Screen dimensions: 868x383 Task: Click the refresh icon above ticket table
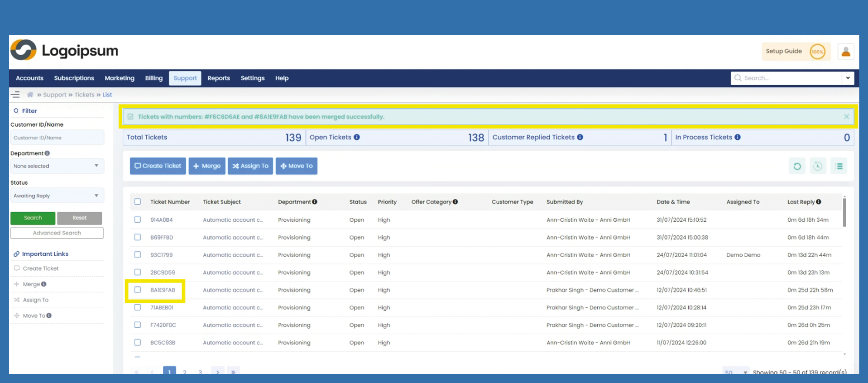click(797, 166)
